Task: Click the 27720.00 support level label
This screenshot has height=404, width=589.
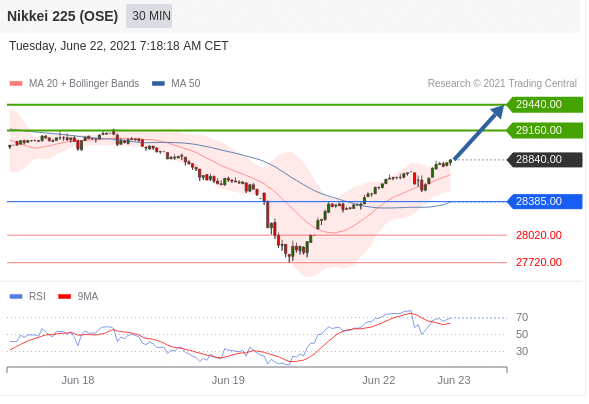Action: pos(539,262)
